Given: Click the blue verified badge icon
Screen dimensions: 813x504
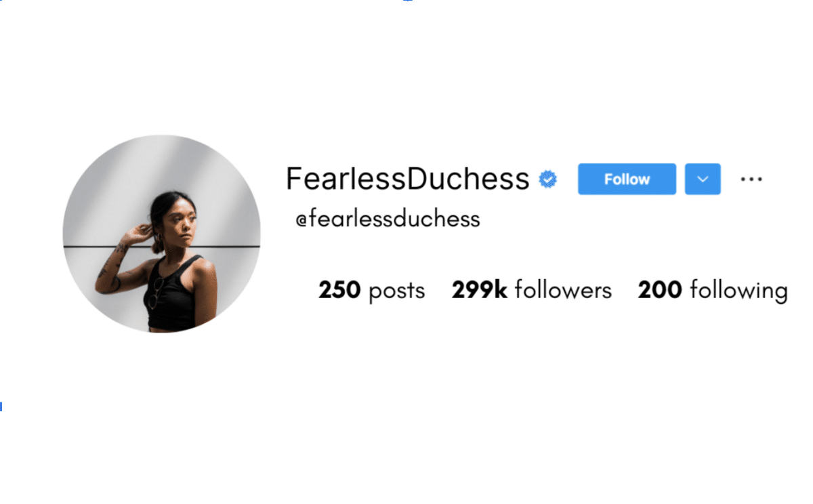Looking at the screenshot, I should [547, 179].
